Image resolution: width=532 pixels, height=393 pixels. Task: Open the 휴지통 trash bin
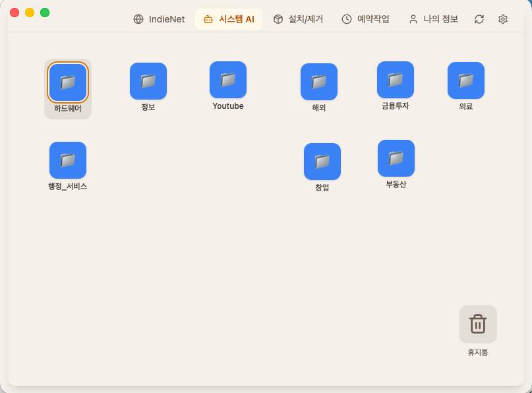pos(477,324)
